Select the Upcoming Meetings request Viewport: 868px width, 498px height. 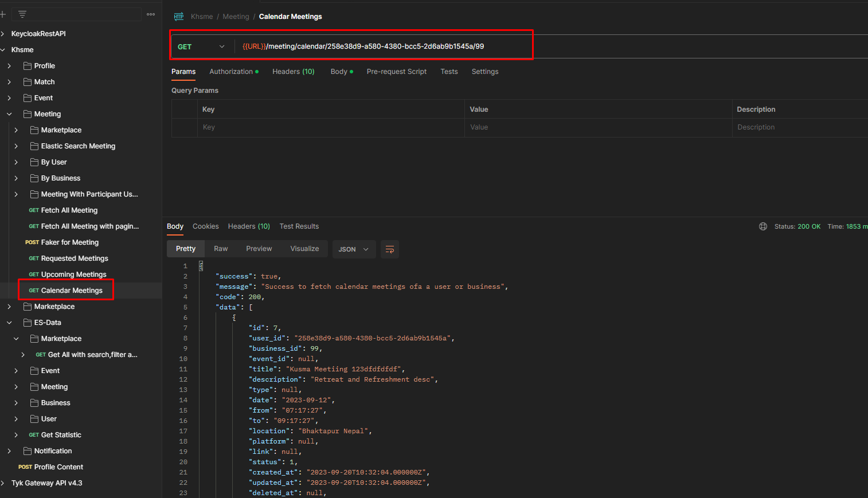coord(73,275)
